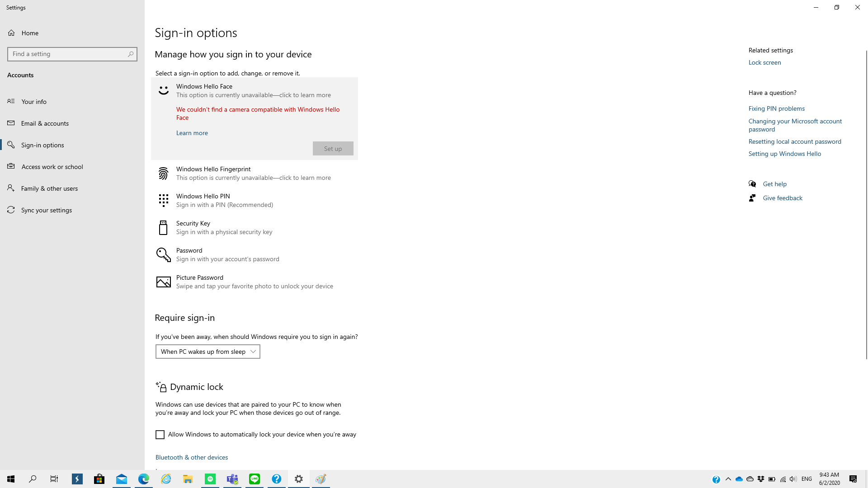Screen dimensions: 868x488
Task: Open Task View from the taskbar
Action: click(54, 479)
